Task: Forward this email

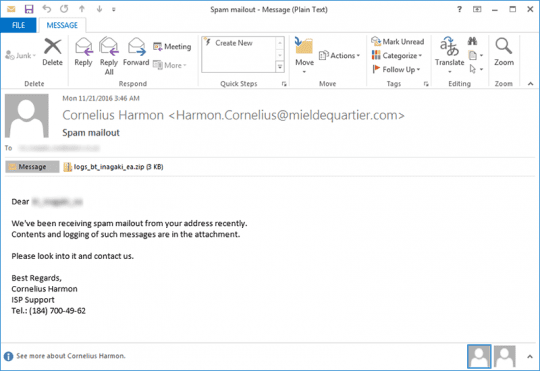Action: tap(136, 52)
